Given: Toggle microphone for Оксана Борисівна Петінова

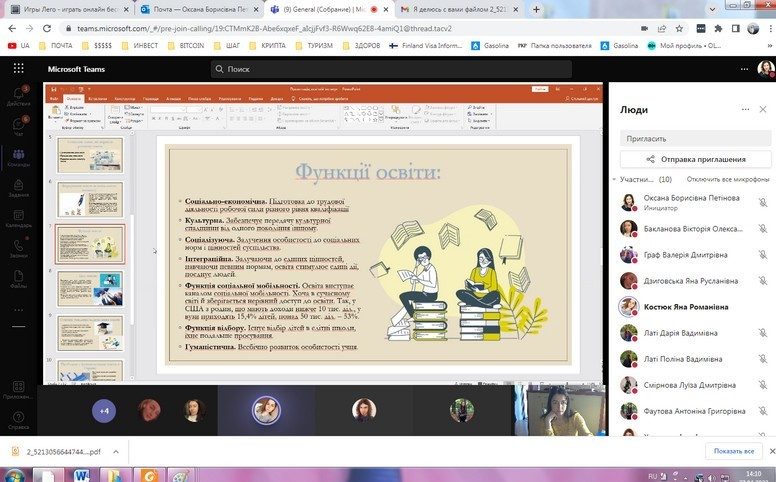Looking at the screenshot, I should (762, 201).
